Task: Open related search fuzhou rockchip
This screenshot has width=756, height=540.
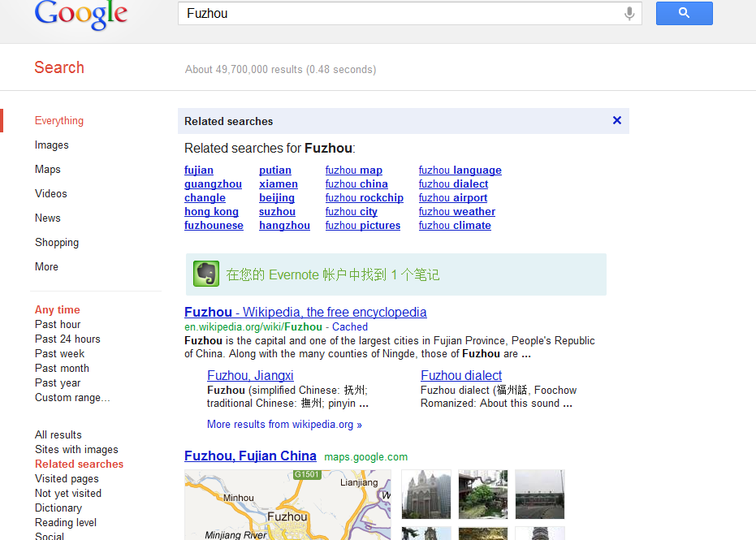Action: click(364, 197)
